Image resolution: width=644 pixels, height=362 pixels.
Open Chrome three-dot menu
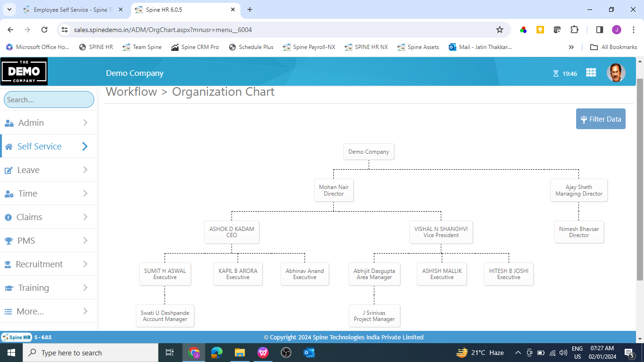coord(634,30)
